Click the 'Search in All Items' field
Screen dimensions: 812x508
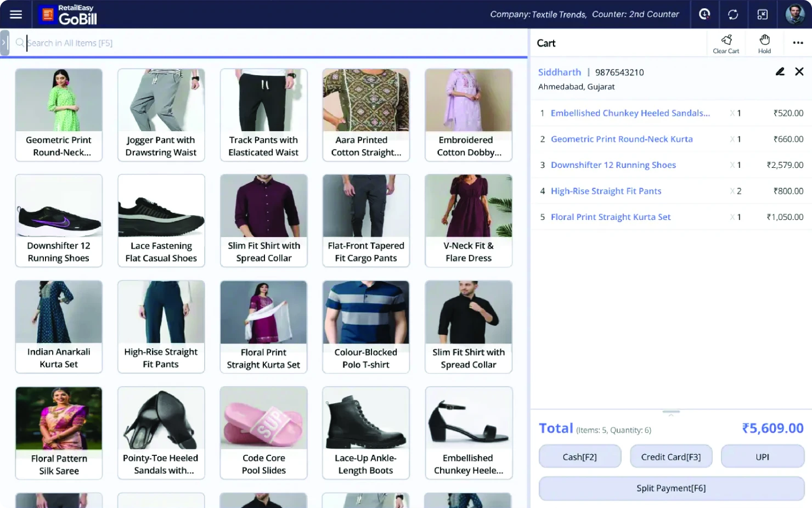click(x=219, y=43)
